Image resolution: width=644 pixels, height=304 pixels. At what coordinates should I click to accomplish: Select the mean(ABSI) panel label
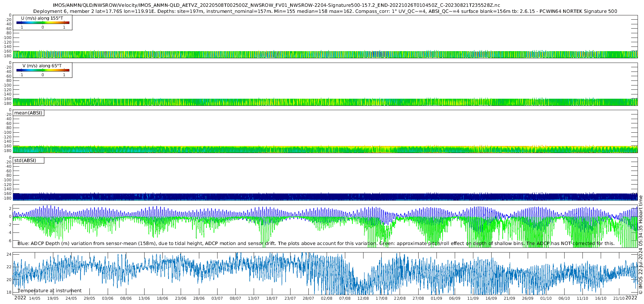click(28, 113)
